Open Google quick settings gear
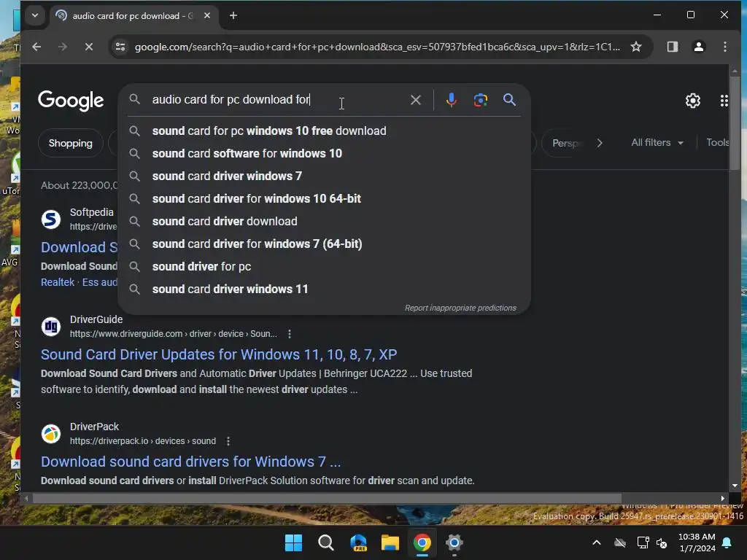This screenshot has width=747, height=560. (693, 101)
